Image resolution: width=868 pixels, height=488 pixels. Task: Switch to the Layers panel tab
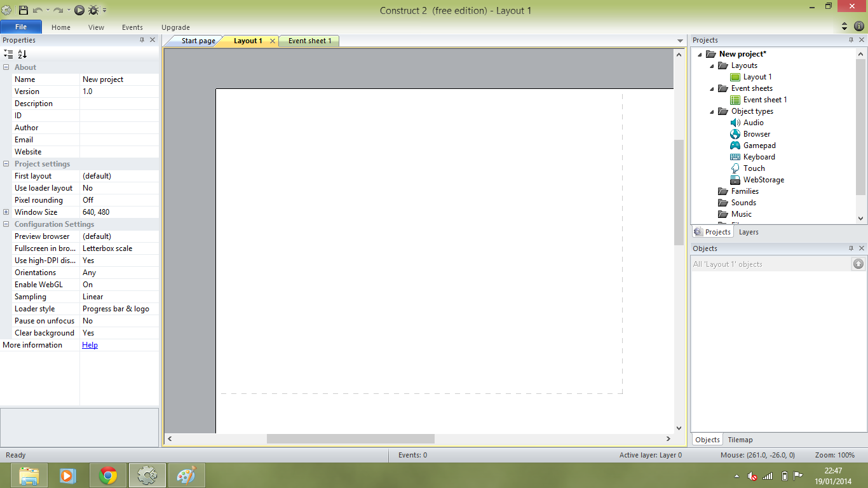coord(749,232)
